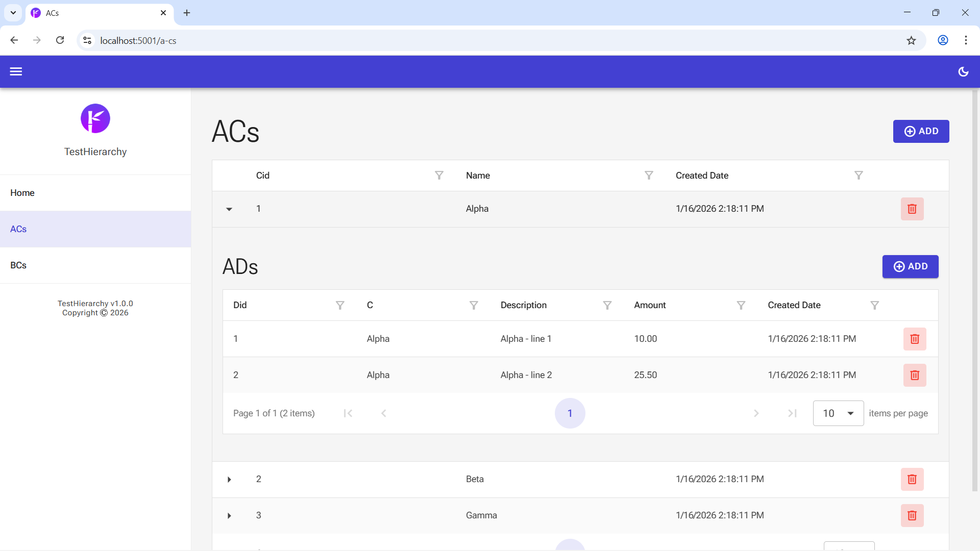Collapse the expanded Alpha row
The width and height of the screenshot is (980, 551).
[229, 209]
